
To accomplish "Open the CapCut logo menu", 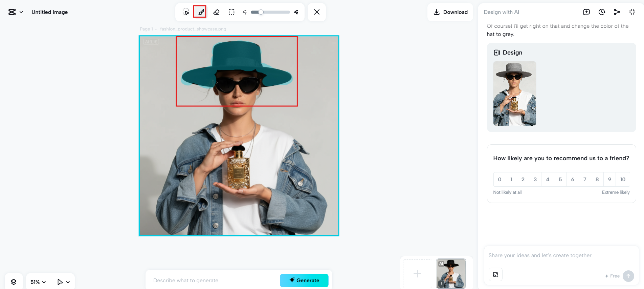I will [x=16, y=12].
